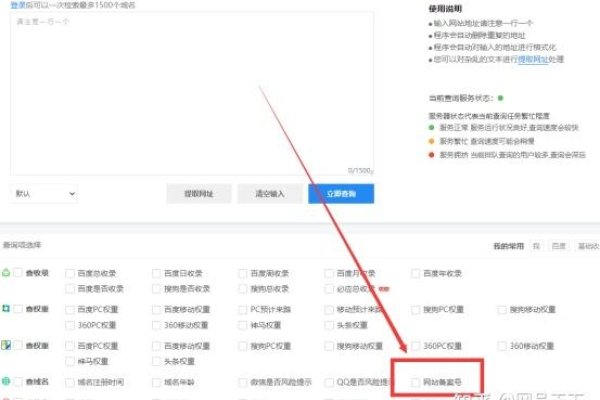This screenshot has width=600, height=400.
Task: Select the 域名注册时间 checkbox
Action: 70,382
